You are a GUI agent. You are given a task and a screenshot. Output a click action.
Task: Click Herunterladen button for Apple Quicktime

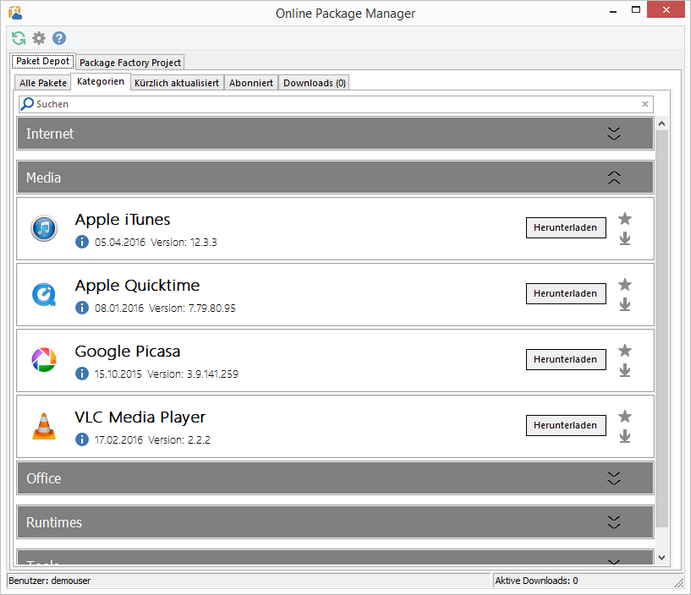point(565,294)
